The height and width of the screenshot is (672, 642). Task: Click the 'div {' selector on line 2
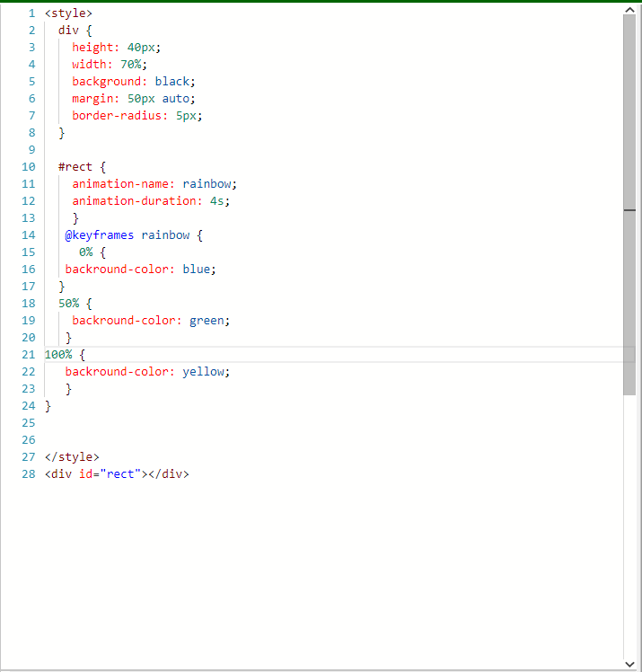pyautogui.click(x=75, y=31)
